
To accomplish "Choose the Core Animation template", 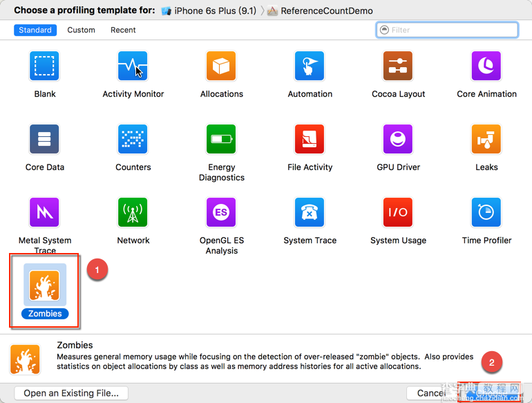I will (486, 66).
